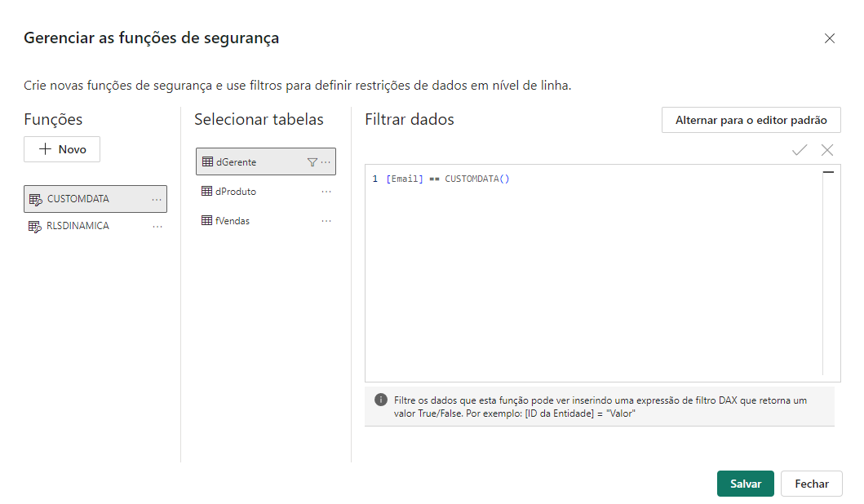This screenshot has width=864, height=504.
Task: Confirm the DAX expression with the checkmark
Action: point(800,150)
